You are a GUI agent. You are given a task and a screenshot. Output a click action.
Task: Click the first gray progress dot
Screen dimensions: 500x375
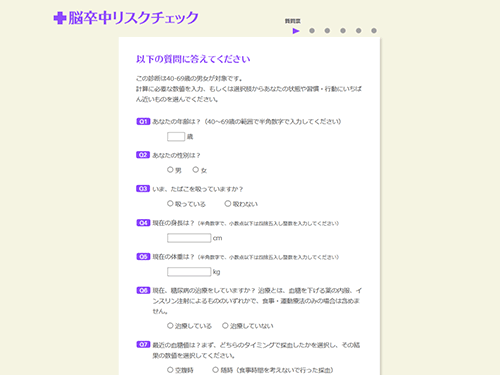[312, 31]
